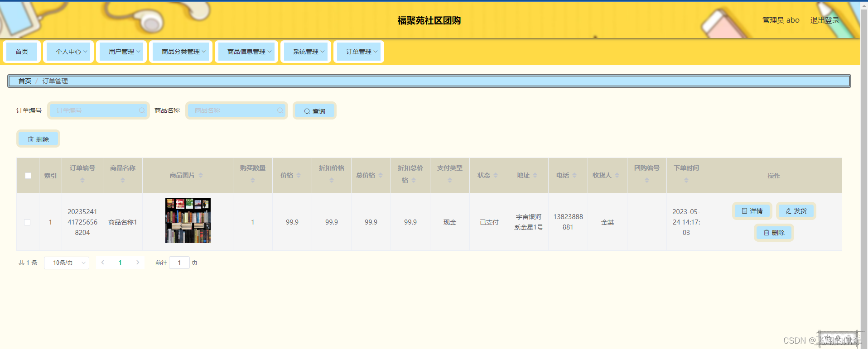Click into the 商品名称 input field
The width and height of the screenshot is (868, 349).
tap(236, 110)
